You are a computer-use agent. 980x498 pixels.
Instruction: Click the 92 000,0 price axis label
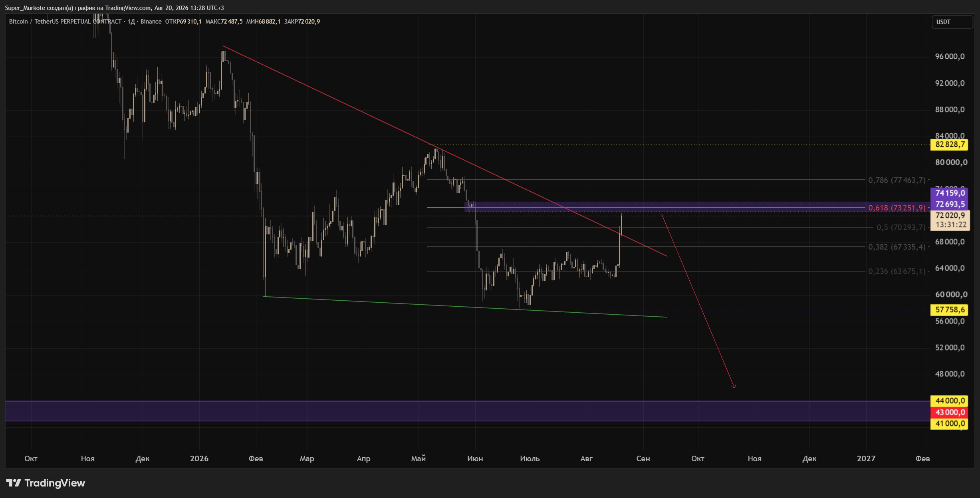point(950,83)
